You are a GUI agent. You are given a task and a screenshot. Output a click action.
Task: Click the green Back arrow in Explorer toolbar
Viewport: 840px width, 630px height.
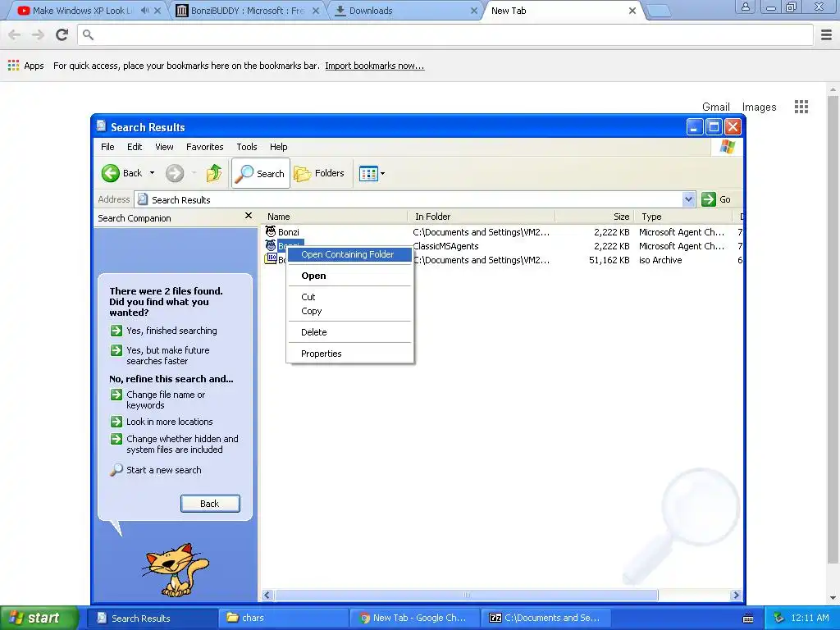click(111, 173)
